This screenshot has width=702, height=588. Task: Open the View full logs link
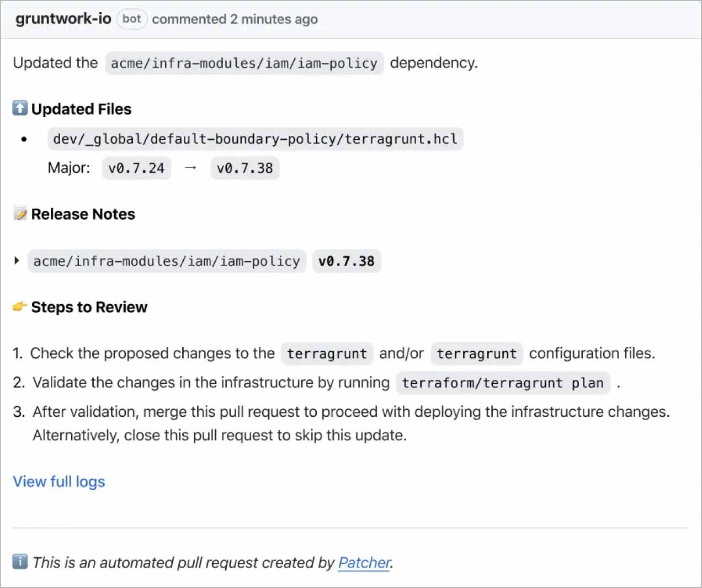(x=59, y=482)
